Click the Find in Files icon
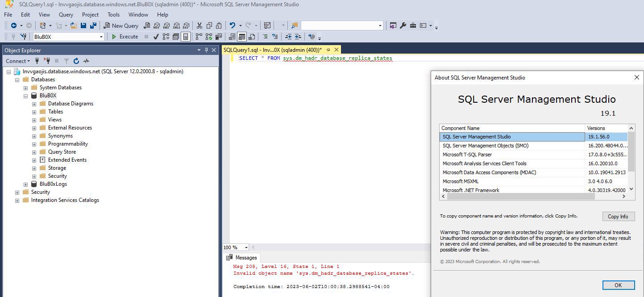This screenshot has height=297, width=644. tap(295, 25)
